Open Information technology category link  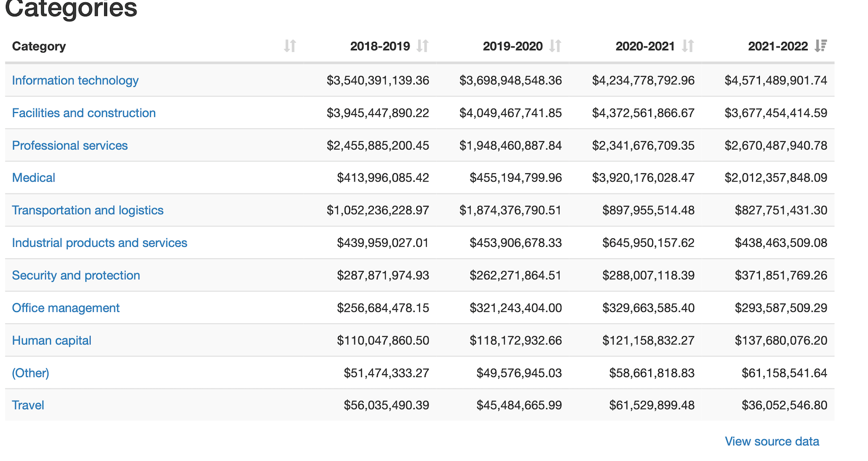pos(75,80)
